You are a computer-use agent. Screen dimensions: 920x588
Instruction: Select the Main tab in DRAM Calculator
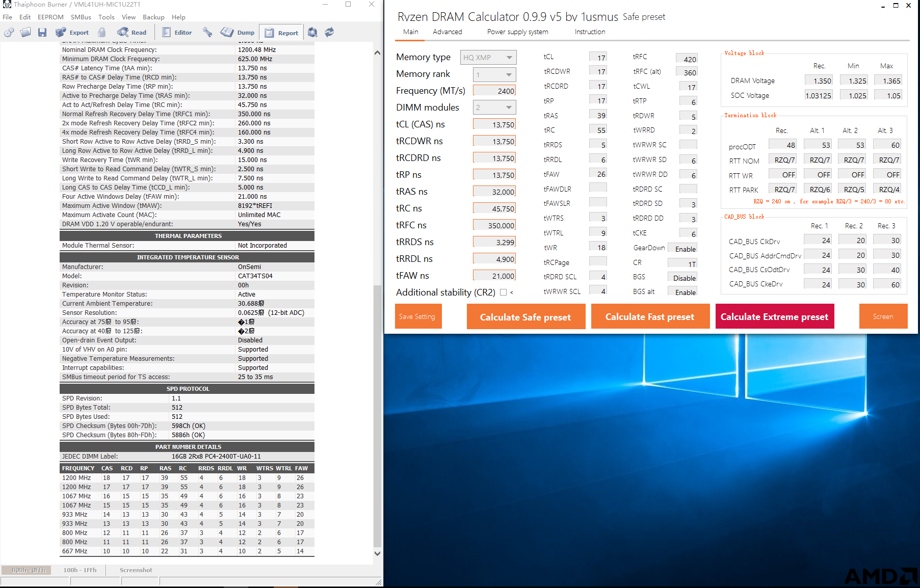(x=410, y=32)
